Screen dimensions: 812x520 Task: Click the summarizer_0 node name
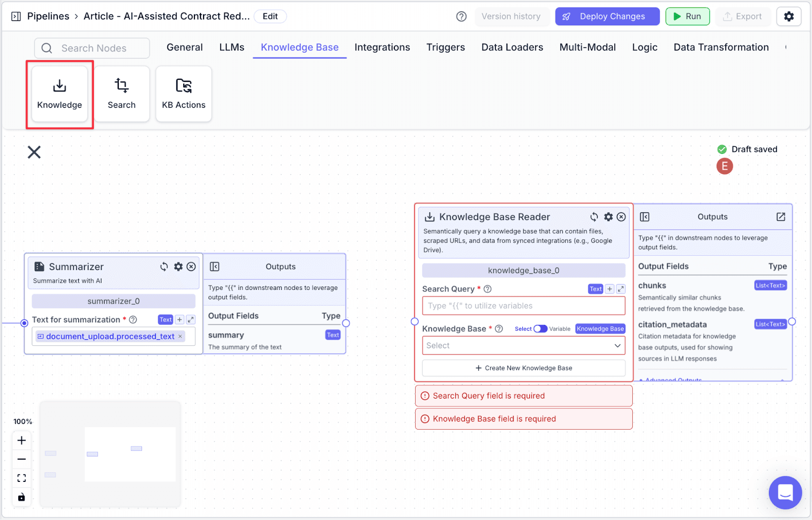pyautogui.click(x=114, y=301)
